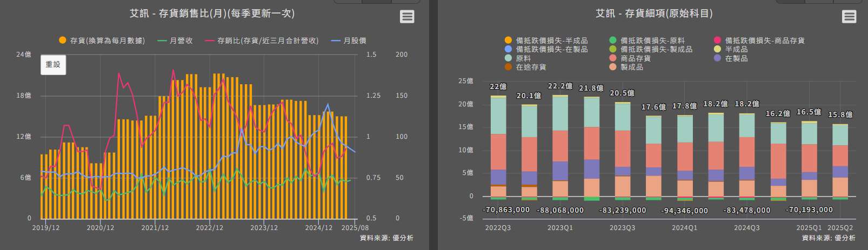
Task: Open the 存貨細項 chart hamburger menu
Action: (x=849, y=17)
